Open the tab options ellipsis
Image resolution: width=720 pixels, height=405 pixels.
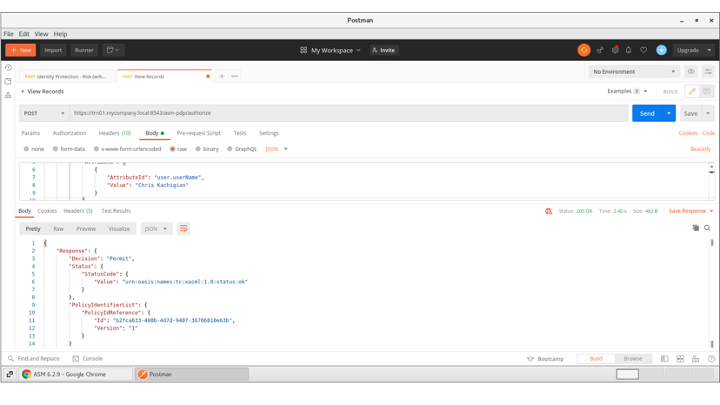tap(235, 76)
